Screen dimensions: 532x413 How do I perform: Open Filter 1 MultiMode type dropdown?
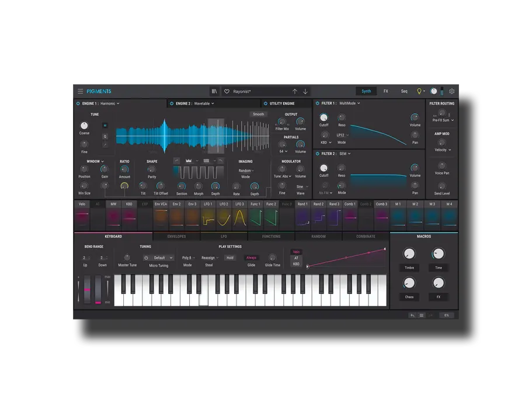click(x=350, y=103)
